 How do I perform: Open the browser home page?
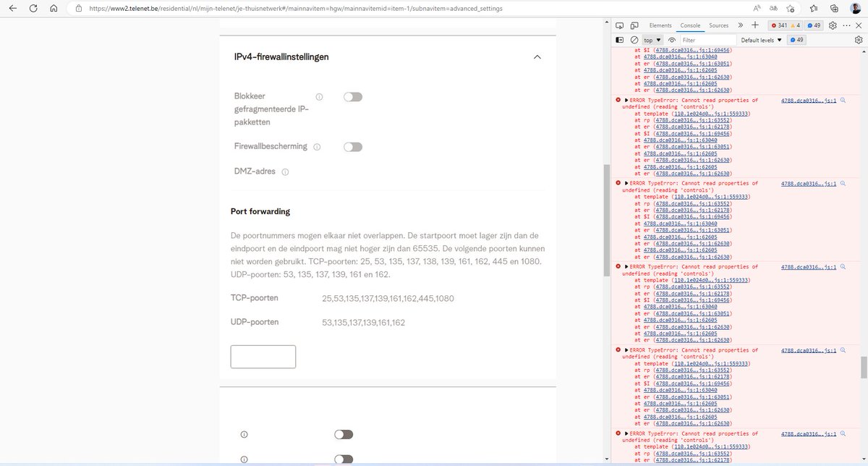(54, 9)
